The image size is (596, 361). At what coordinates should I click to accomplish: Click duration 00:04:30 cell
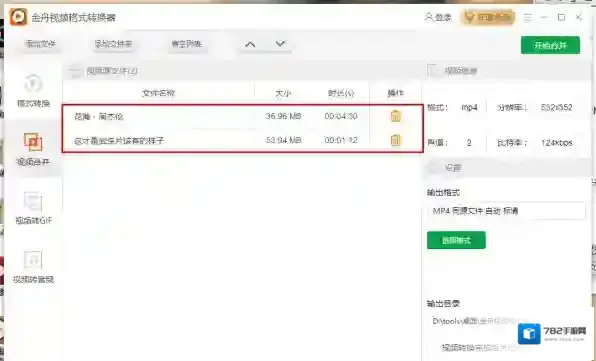pos(341,116)
